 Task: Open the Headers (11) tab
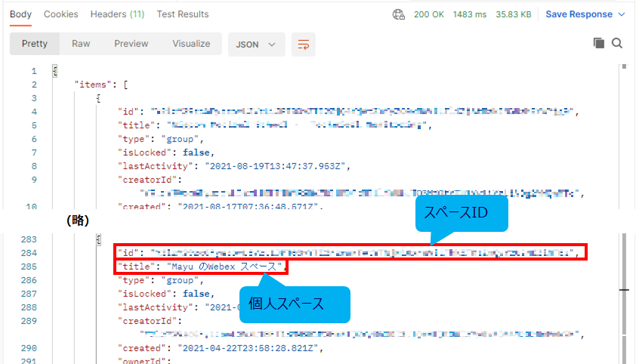[117, 14]
